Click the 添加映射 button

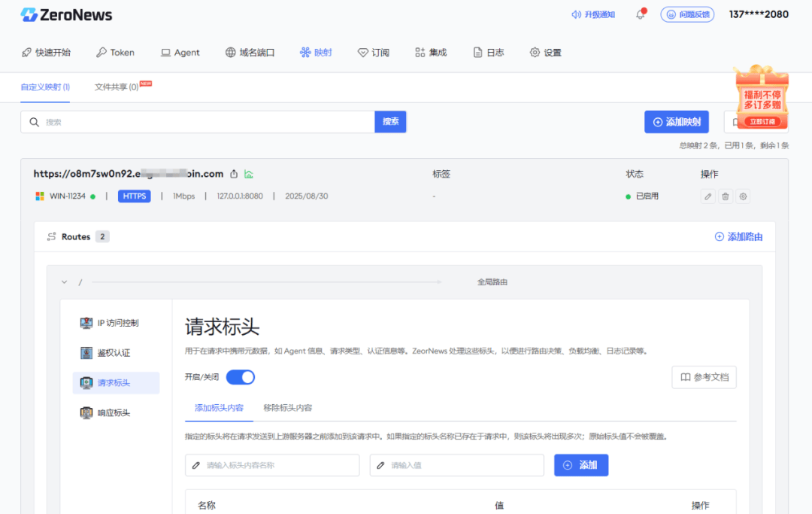pyautogui.click(x=676, y=122)
